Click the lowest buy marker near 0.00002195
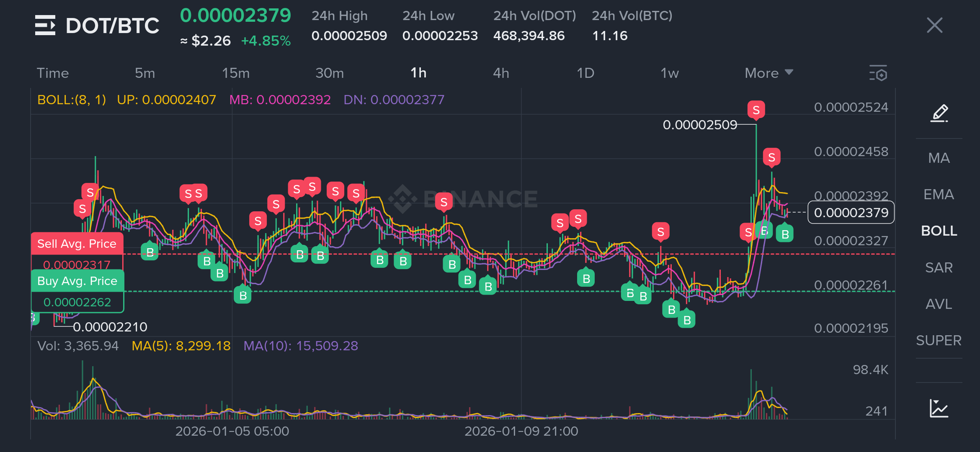 coord(687,320)
